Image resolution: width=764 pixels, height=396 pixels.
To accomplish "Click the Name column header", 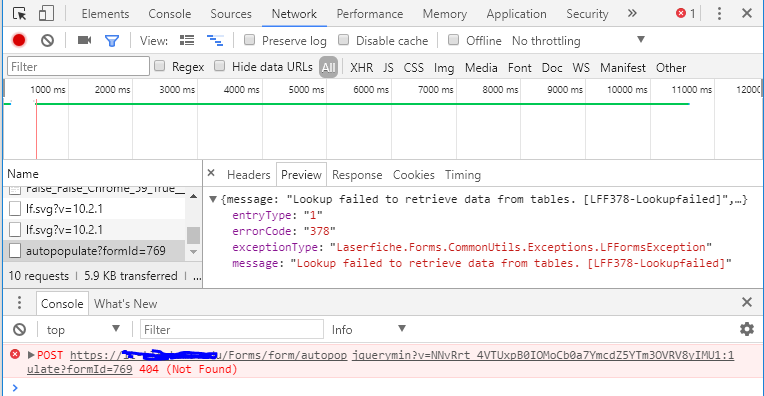I will (103, 174).
